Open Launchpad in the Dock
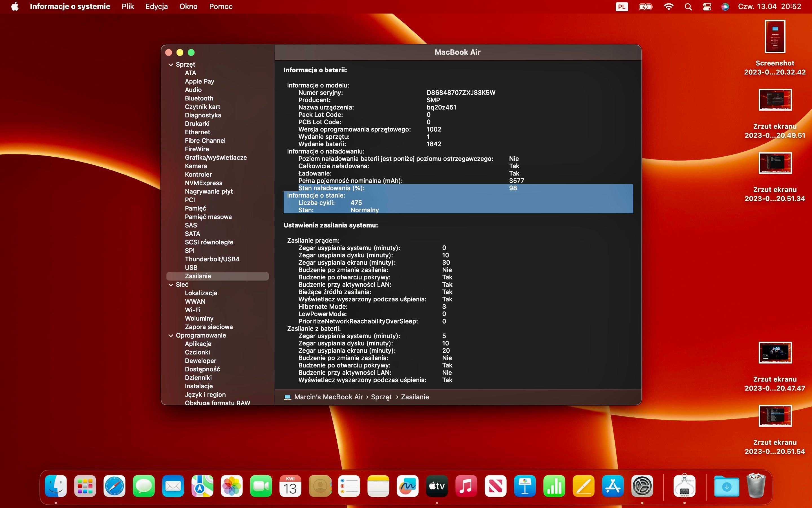 pyautogui.click(x=85, y=486)
